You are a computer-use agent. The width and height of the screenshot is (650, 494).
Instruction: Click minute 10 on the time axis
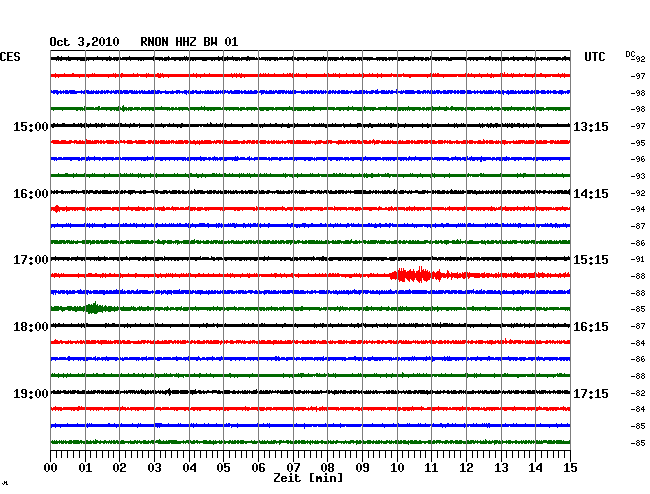click(x=397, y=468)
